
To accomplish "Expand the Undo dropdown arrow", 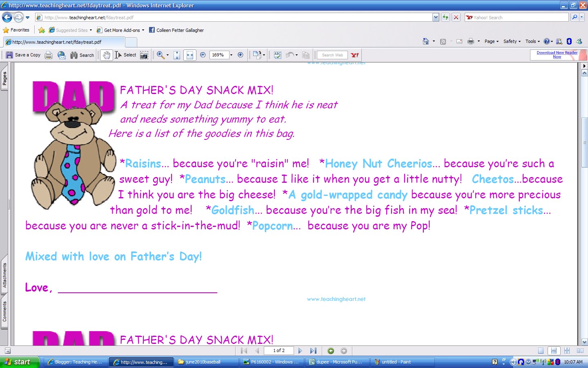I will 296,55.
